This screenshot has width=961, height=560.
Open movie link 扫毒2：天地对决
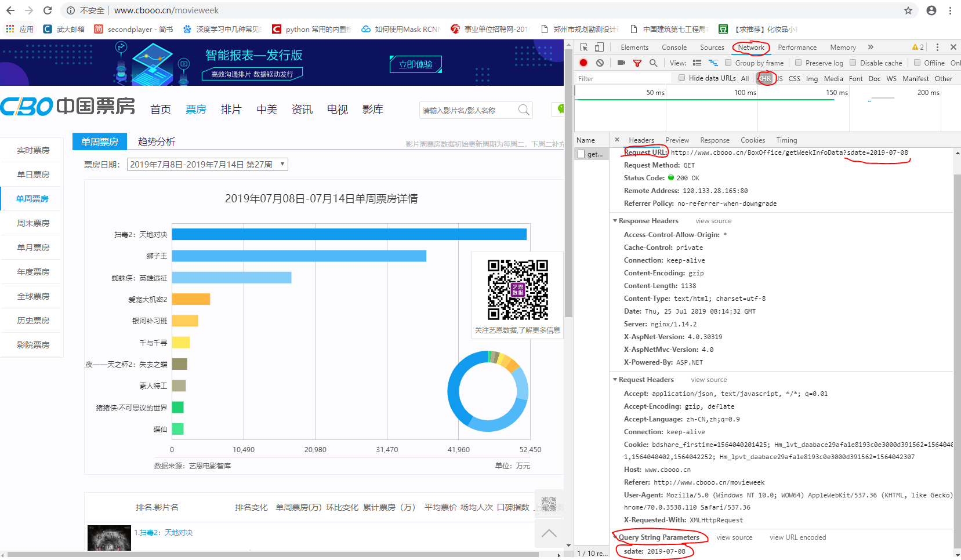(164, 532)
